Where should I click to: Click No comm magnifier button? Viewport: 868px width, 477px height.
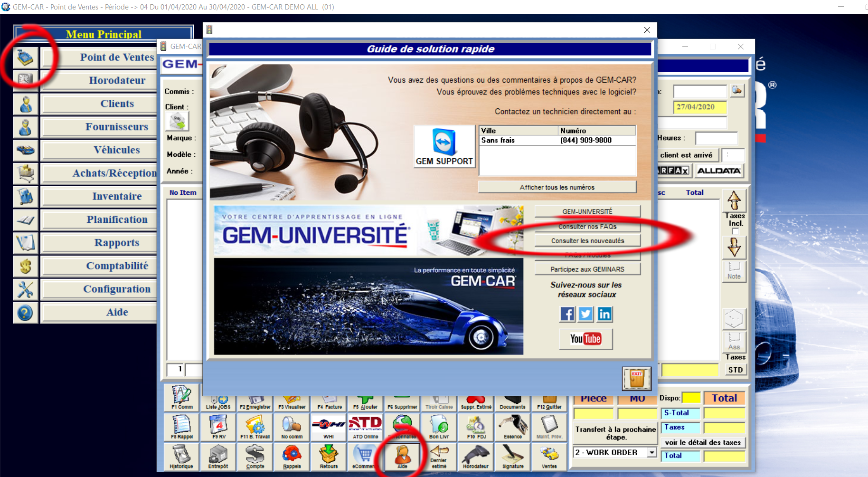coord(292,427)
